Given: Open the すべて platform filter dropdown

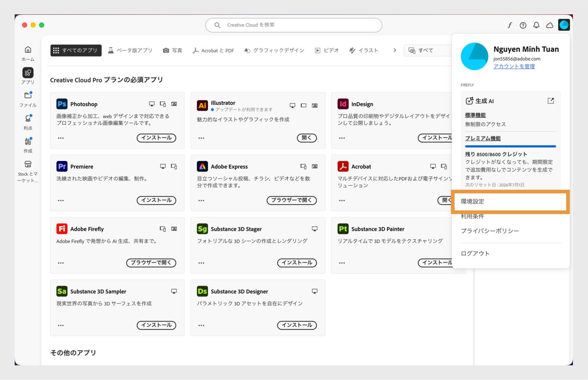Looking at the screenshot, I should 428,50.
